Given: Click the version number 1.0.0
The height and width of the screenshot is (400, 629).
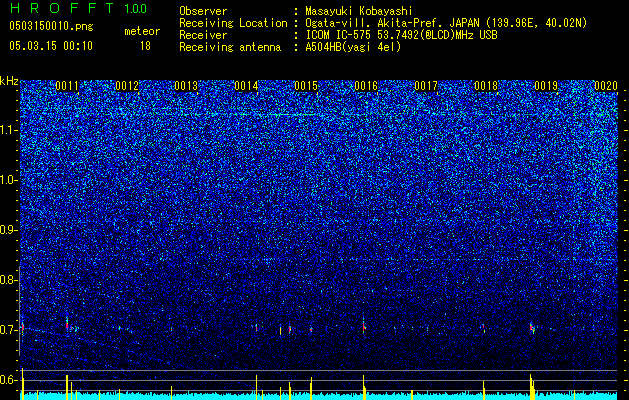Looking at the screenshot, I should click(x=135, y=9).
